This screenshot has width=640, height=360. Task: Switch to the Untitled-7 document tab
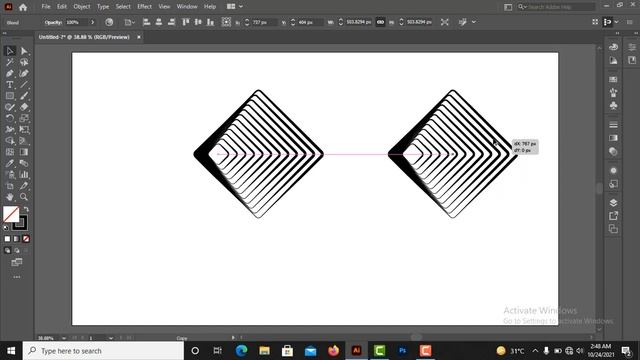[84, 37]
